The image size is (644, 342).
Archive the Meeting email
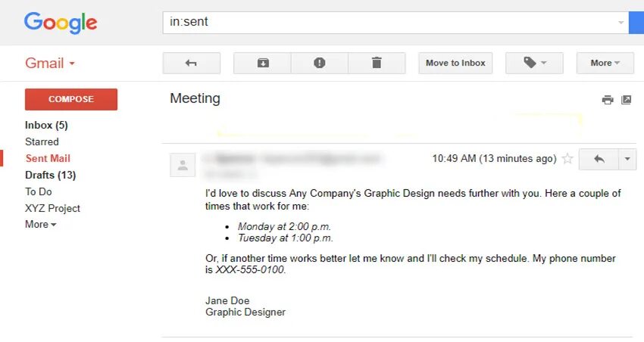pyautogui.click(x=262, y=63)
